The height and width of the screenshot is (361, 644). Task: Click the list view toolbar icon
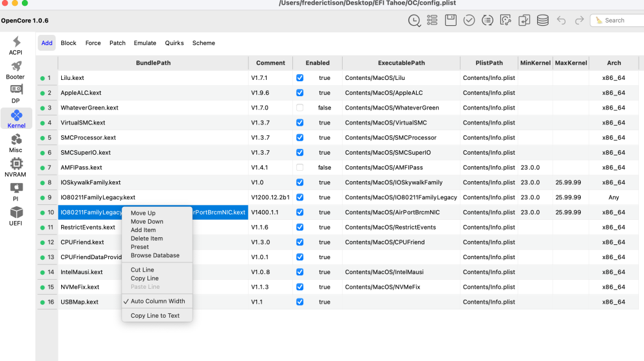(x=432, y=20)
